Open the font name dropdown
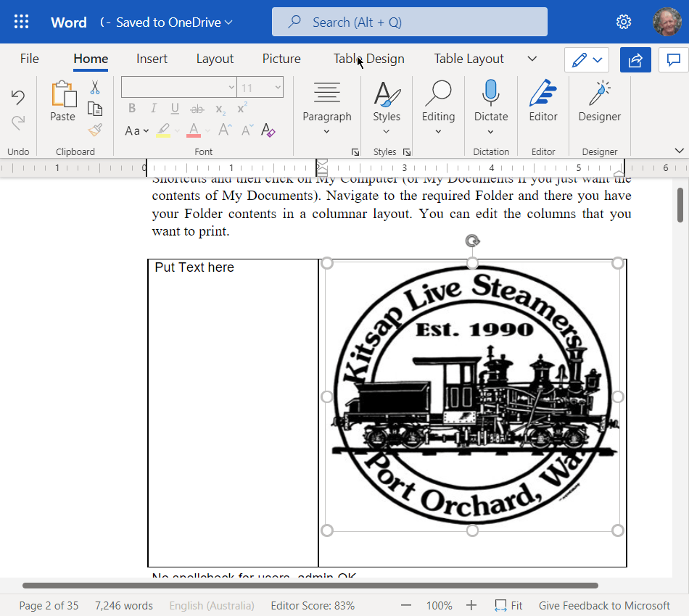Viewport: 689px width, 616px height. point(231,88)
